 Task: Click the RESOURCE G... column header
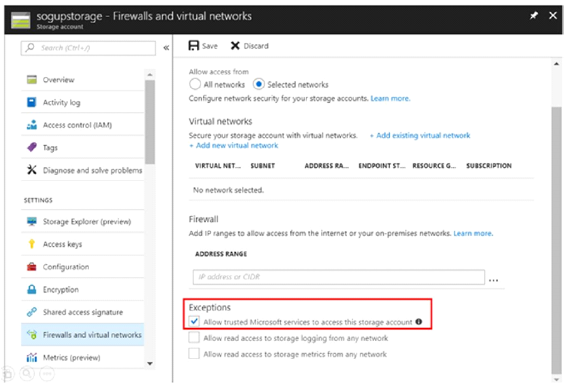pos(434,166)
